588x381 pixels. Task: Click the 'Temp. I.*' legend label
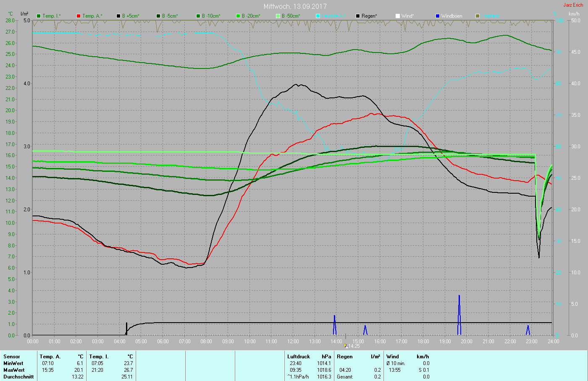tap(52, 16)
